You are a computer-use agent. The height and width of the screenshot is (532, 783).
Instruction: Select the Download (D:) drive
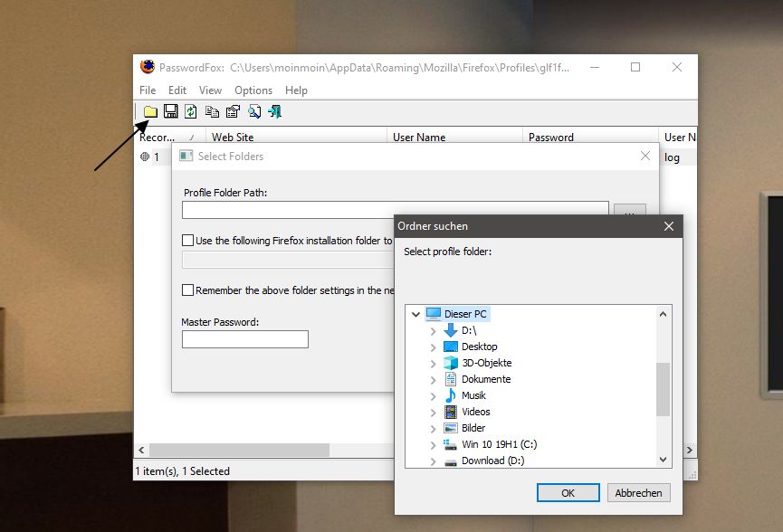pos(492,461)
